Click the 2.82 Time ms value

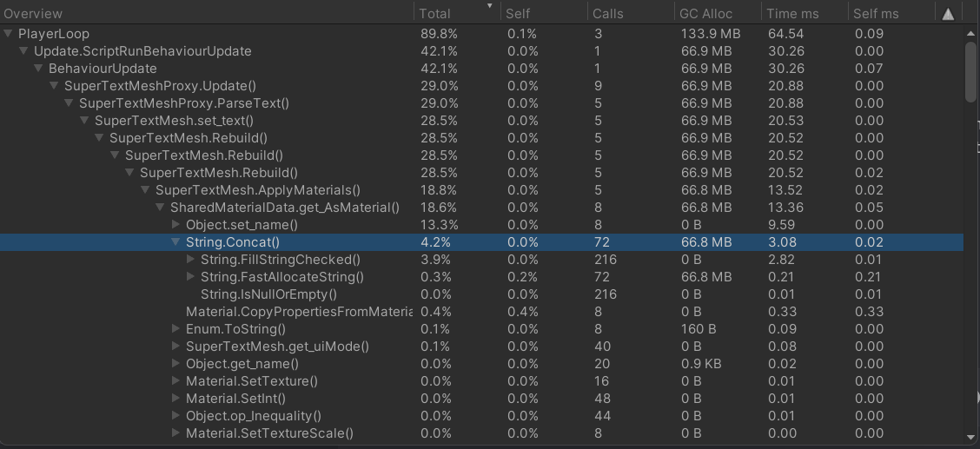[782, 259]
